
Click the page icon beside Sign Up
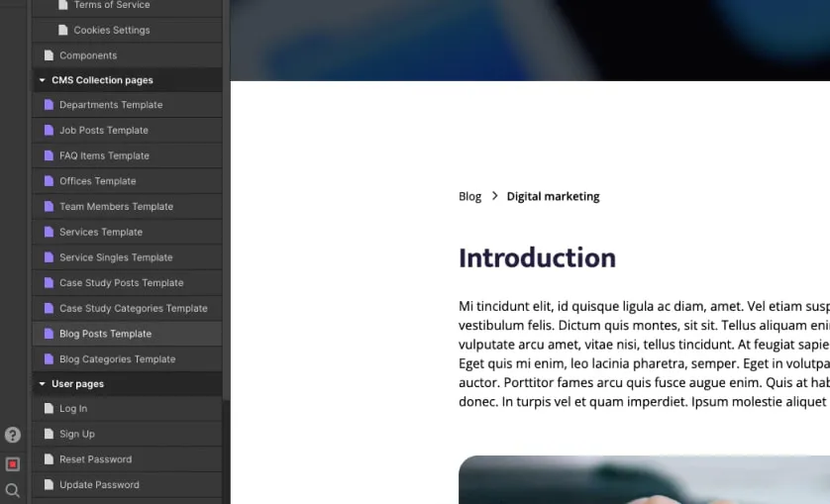tap(49, 434)
